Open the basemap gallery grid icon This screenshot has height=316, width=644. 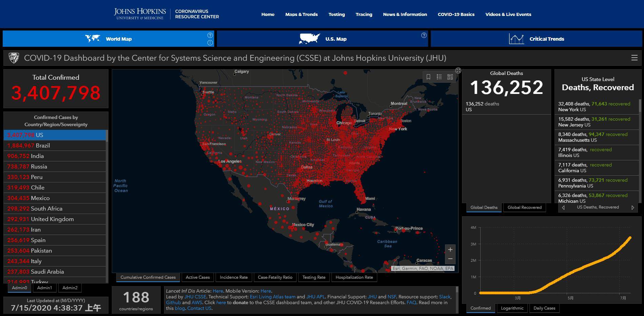pos(450,77)
